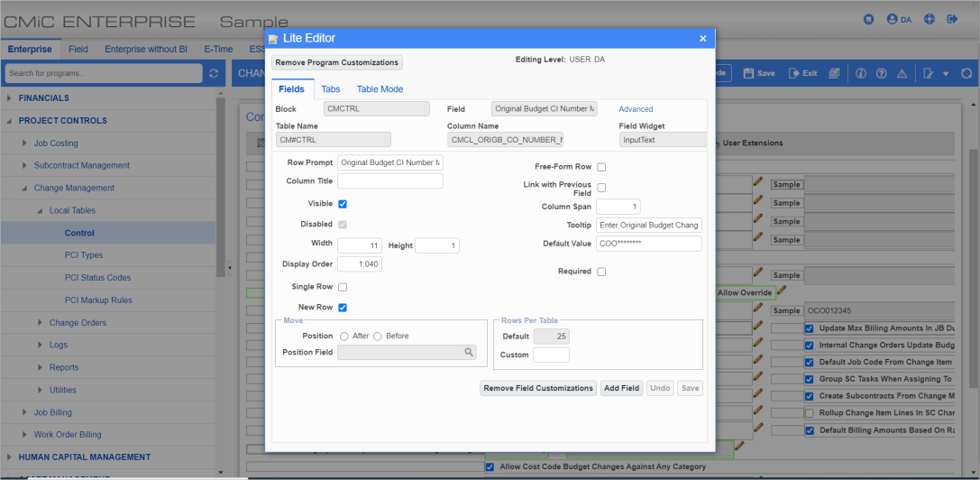This screenshot has width=980, height=480.
Task: Click the sidebar collapse handle on the splitter
Action: click(229, 268)
